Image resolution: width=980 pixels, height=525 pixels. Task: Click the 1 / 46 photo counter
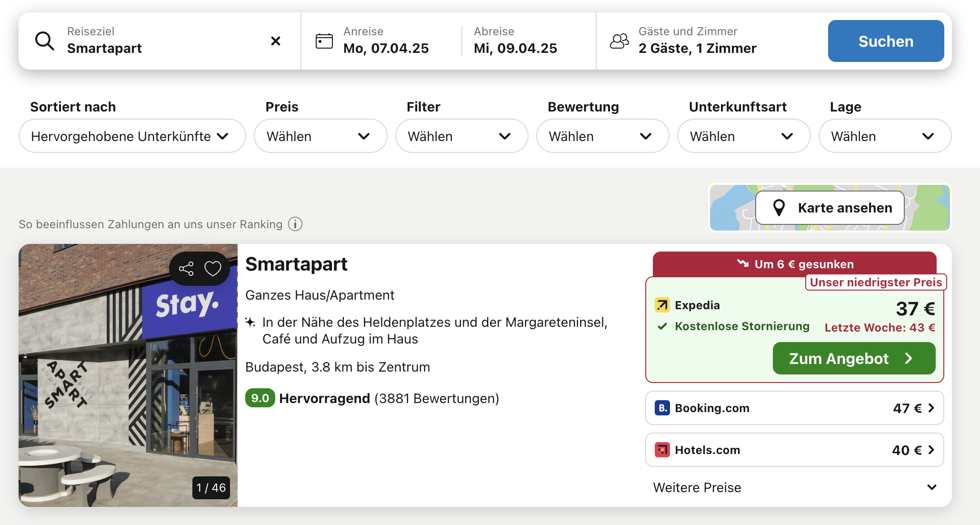tap(211, 488)
